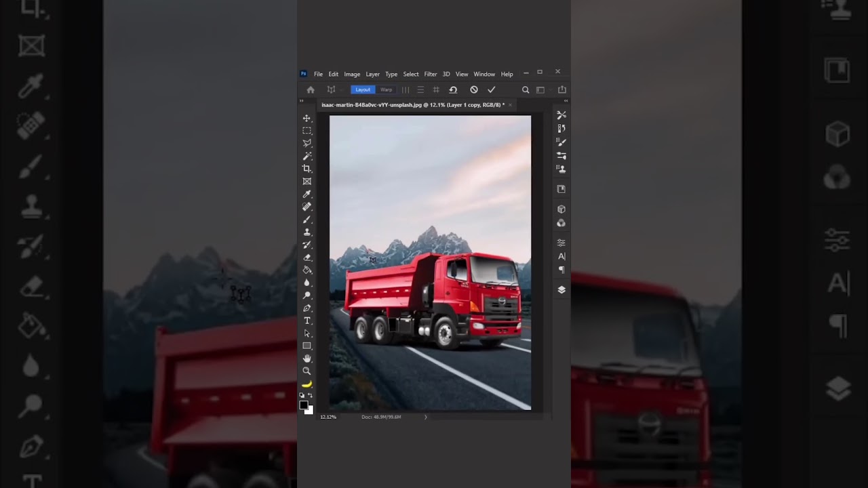Select the Hand tool
Image resolution: width=868 pixels, height=488 pixels.
[307, 358]
